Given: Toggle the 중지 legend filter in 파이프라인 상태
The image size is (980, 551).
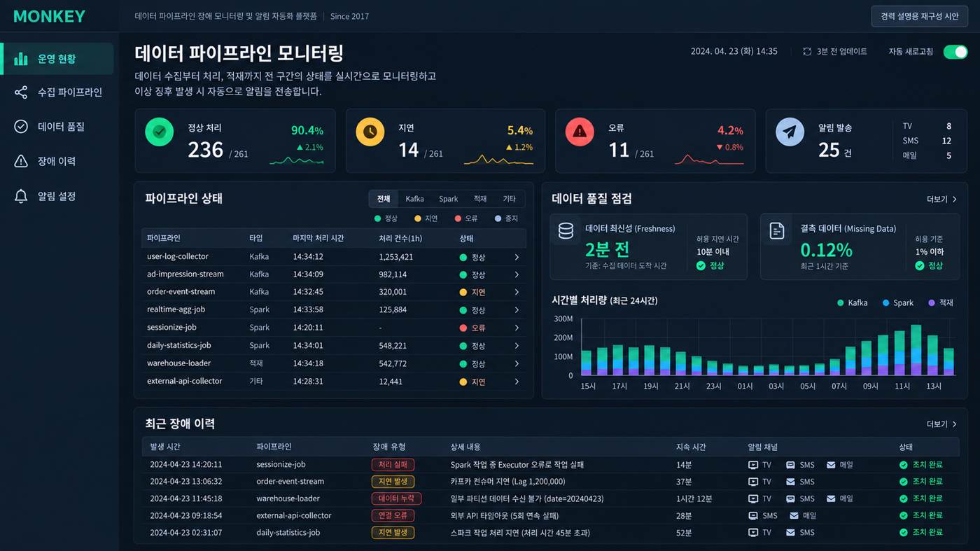Looking at the screenshot, I should 506,218.
